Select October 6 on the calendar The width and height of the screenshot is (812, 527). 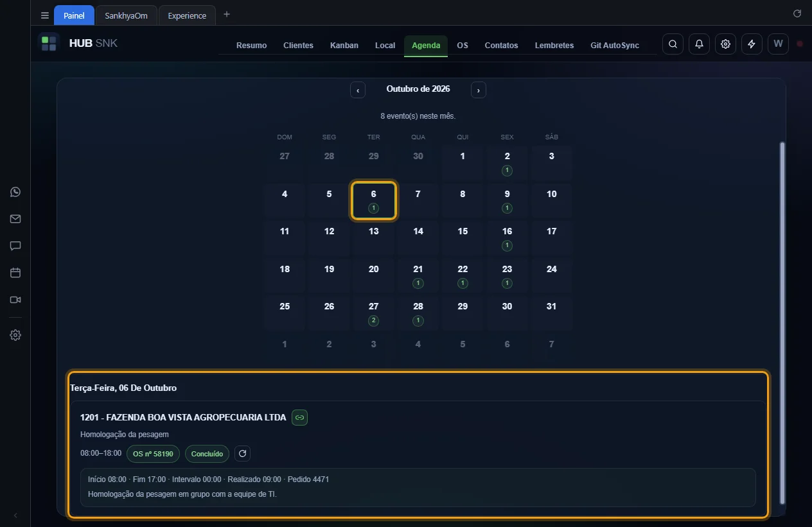[x=373, y=200]
